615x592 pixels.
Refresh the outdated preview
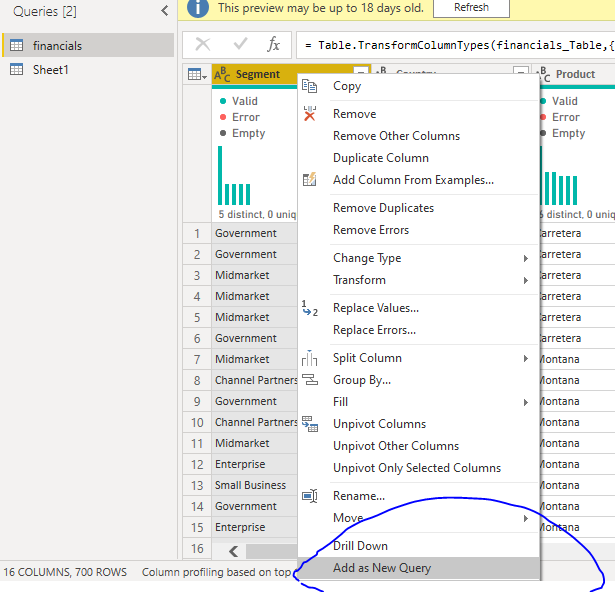[471, 8]
